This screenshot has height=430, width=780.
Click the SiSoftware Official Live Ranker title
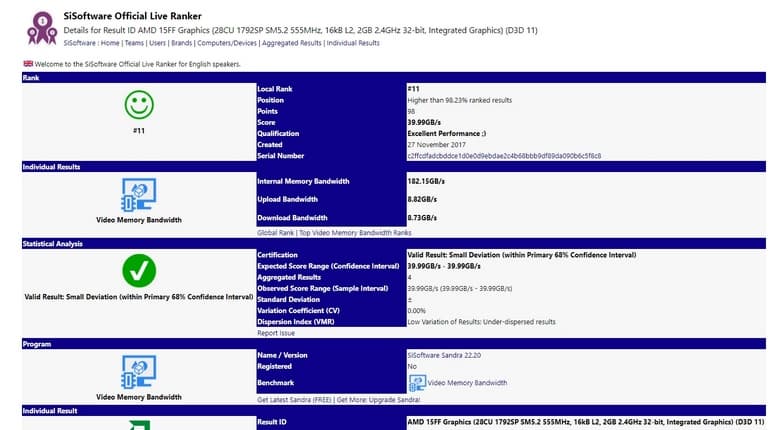(132, 16)
